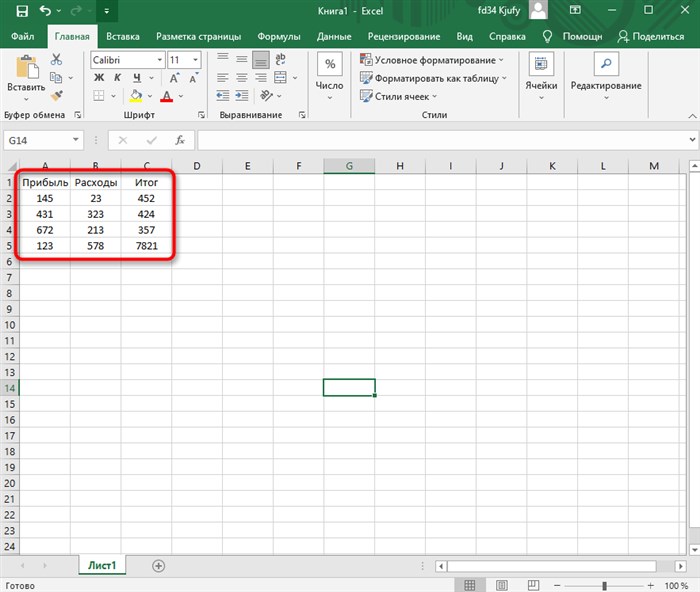Image resolution: width=700 pixels, height=592 pixels.
Task: Switch to Page Layout view in status bar
Action: (x=502, y=585)
